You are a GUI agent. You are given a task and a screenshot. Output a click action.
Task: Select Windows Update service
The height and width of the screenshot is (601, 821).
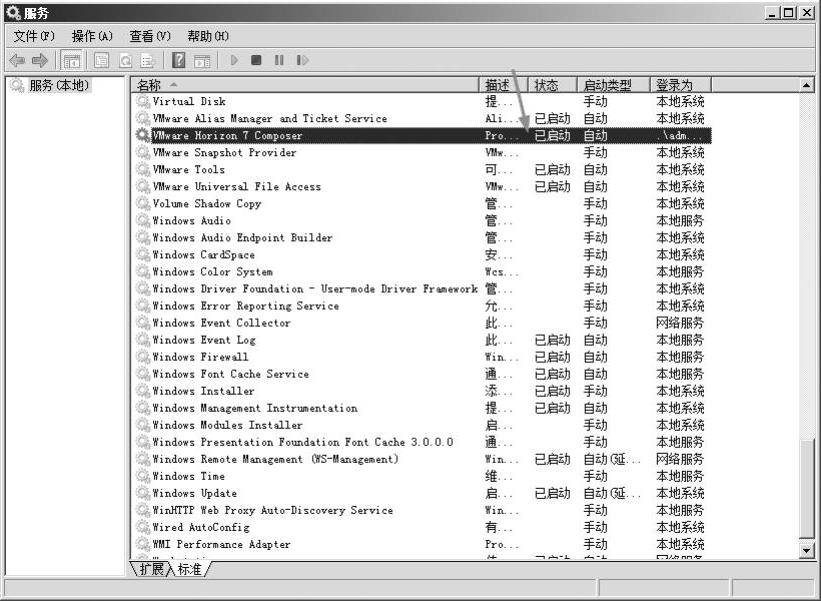[x=421, y=493]
